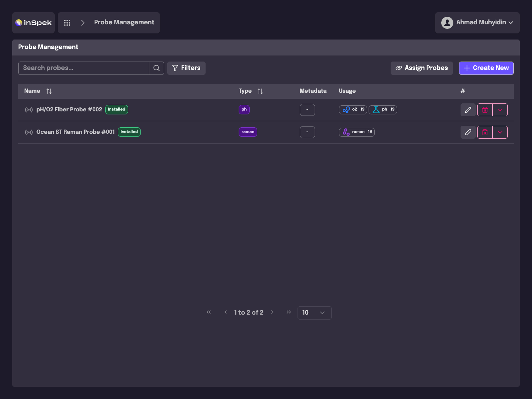Open metadata button for pH/O2 Fiber Probe
Viewport: 532px width, 399px height.
pyautogui.click(x=307, y=110)
